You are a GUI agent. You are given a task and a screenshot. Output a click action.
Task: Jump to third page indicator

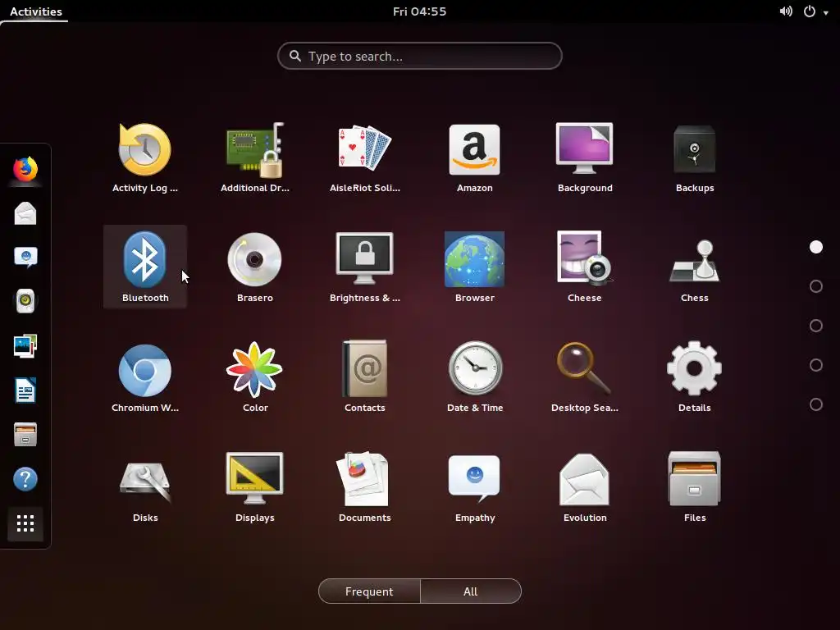coord(816,326)
